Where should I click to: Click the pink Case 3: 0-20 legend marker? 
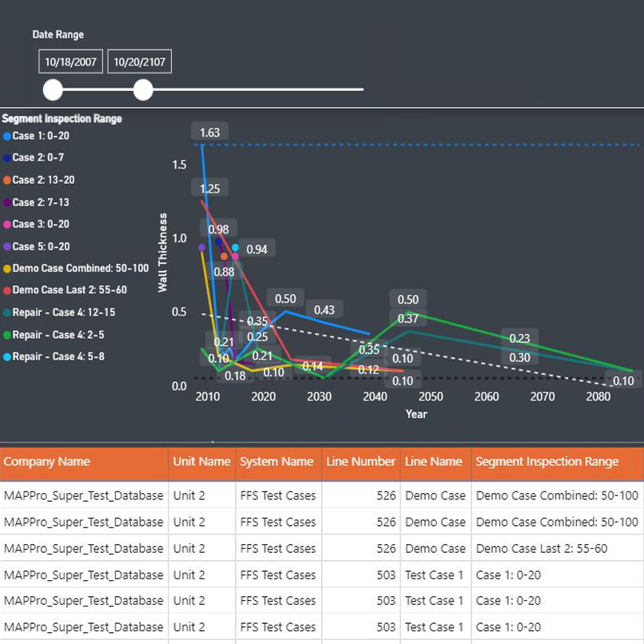(8, 225)
